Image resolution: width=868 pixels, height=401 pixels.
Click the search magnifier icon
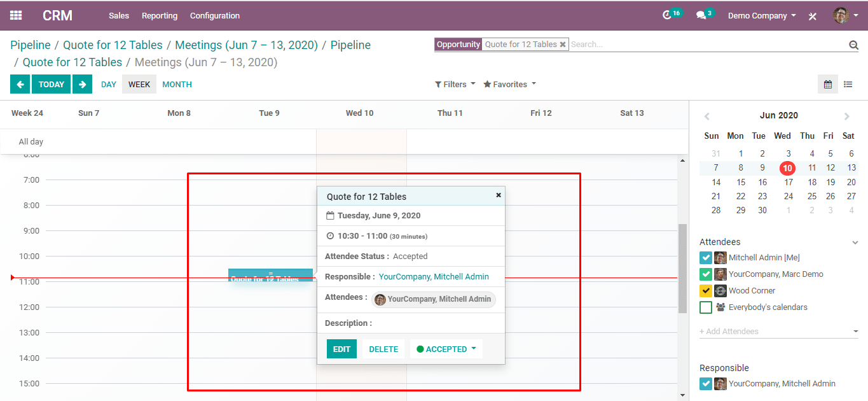click(853, 45)
